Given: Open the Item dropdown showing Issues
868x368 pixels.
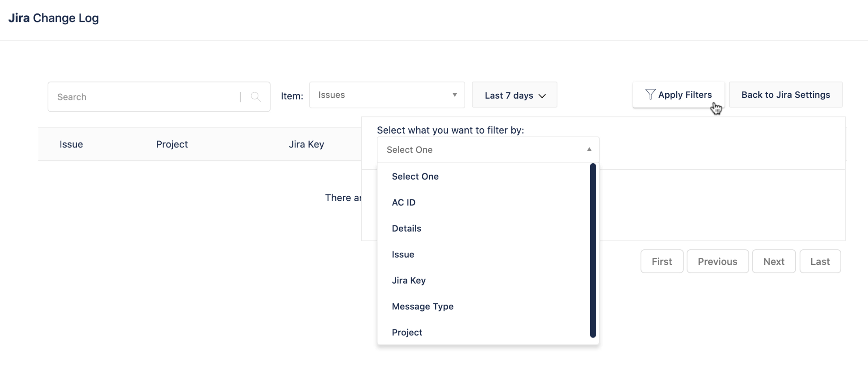Looking at the screenshot, I should [387, 95].
